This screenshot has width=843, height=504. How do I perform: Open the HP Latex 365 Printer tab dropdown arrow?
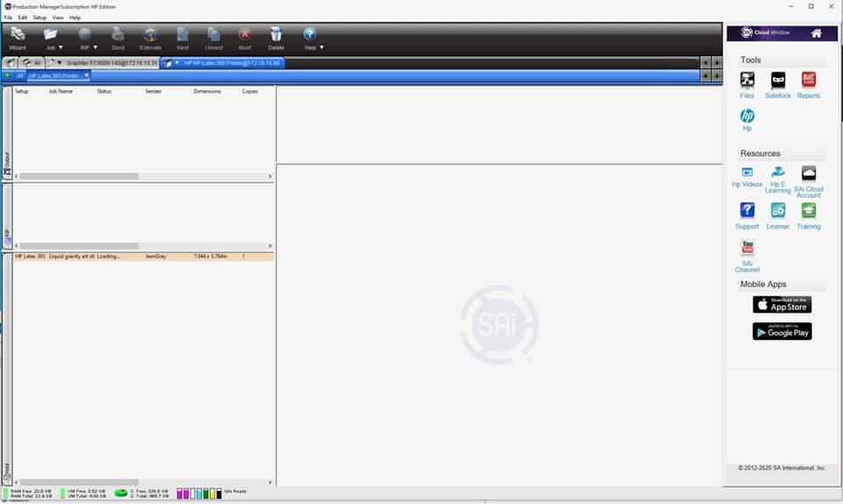(x=177, y=63)
